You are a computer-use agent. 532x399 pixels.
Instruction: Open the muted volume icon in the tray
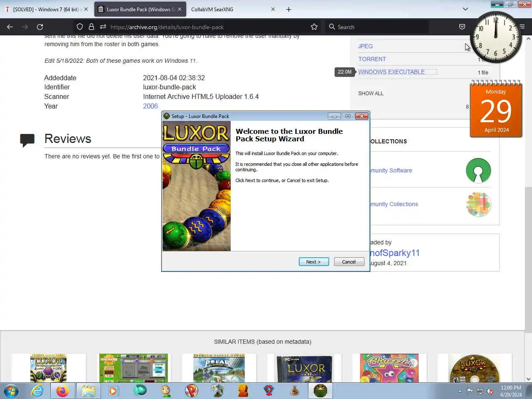point(490,391)
